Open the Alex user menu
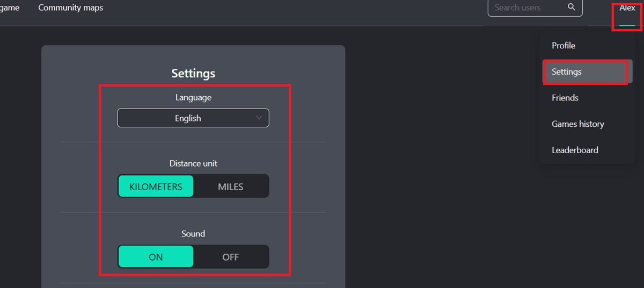This screenshot has width=644, height=288. coord(627,8)
